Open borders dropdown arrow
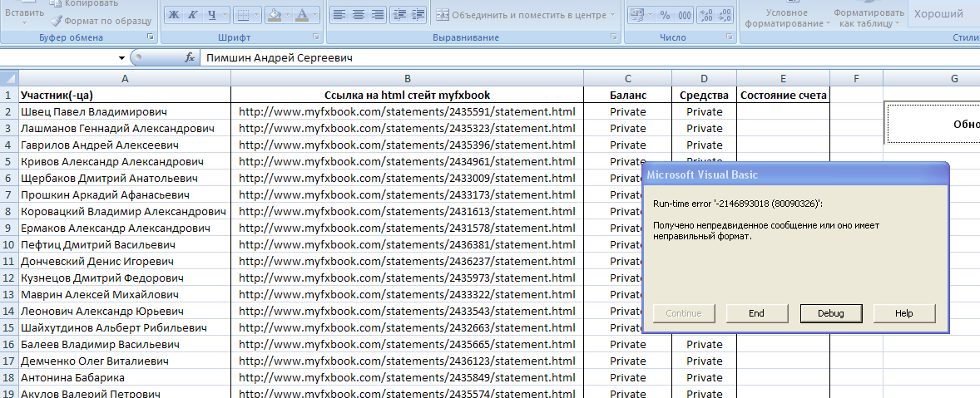 258,15
